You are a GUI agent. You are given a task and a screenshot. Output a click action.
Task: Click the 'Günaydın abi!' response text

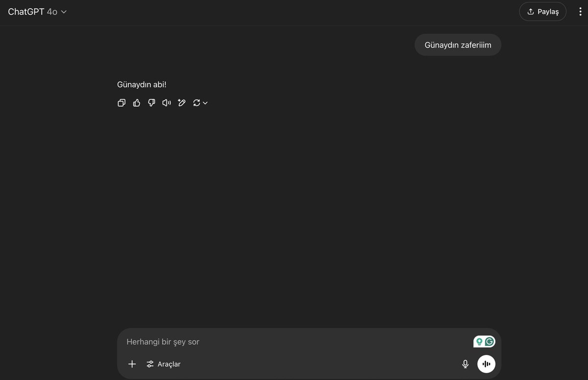[x=142, y=85]
